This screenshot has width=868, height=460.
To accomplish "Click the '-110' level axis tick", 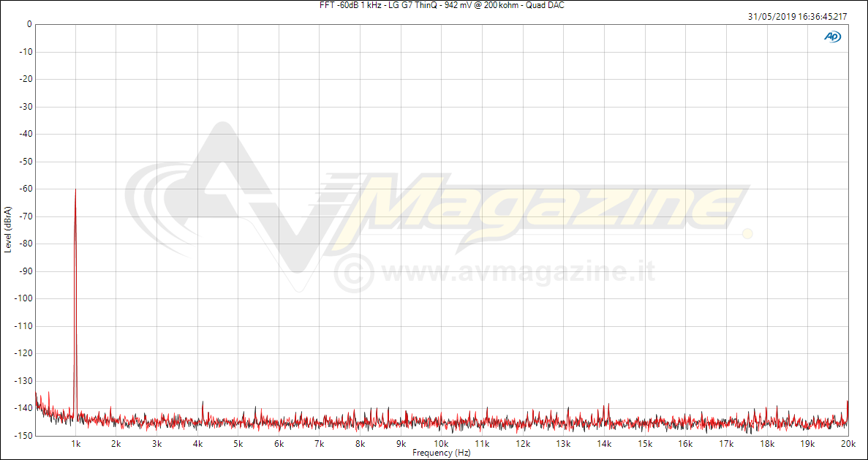I will [23, 326].
